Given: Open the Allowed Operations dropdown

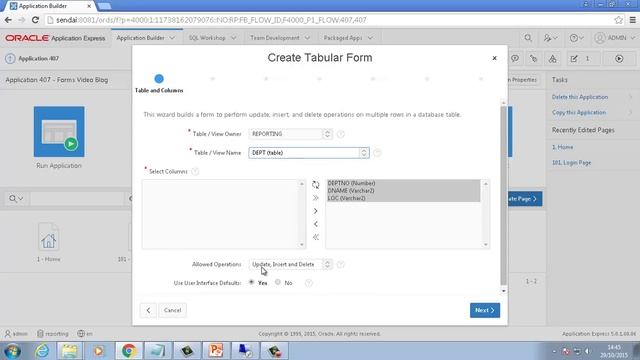Looking at the screenshot, I should [x=291, y=264].
